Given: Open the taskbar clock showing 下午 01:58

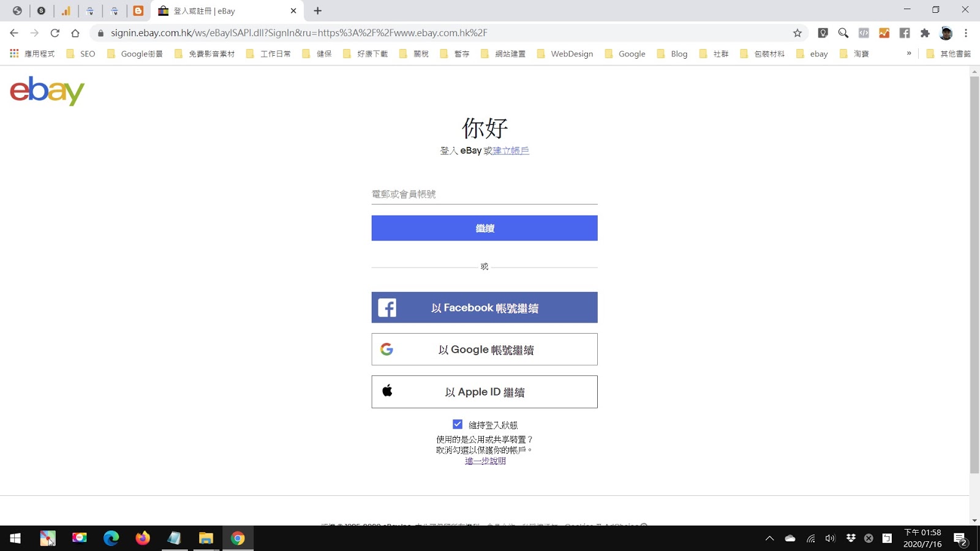Looking at the screenshot, I should point(922,538).
